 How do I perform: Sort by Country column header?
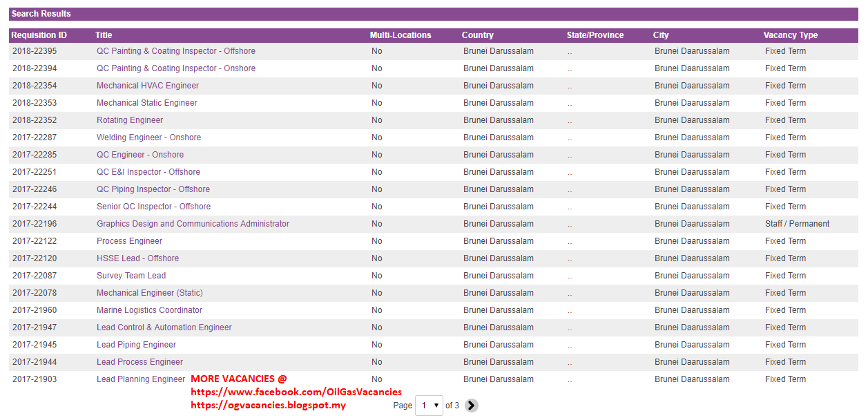coord(478,35)
